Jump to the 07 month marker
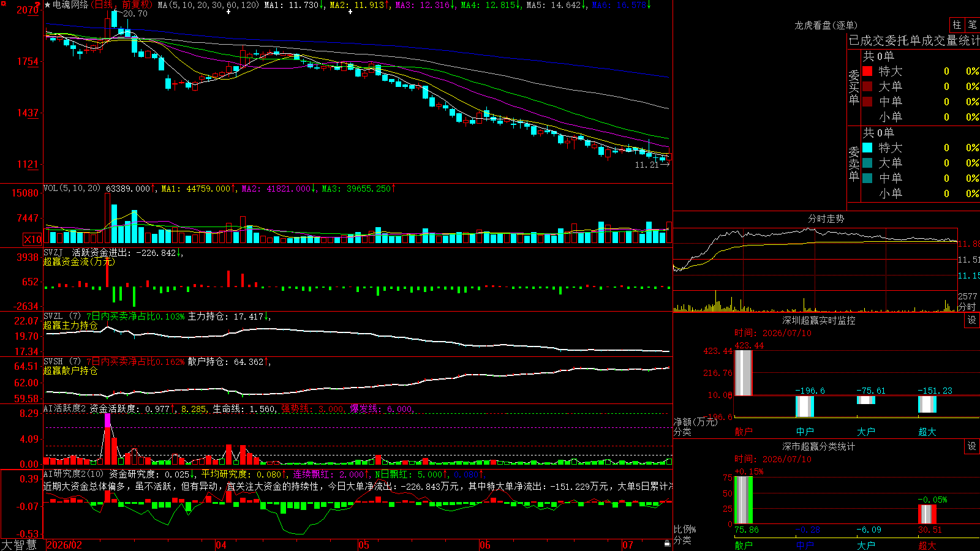 (x=628, y=545)
